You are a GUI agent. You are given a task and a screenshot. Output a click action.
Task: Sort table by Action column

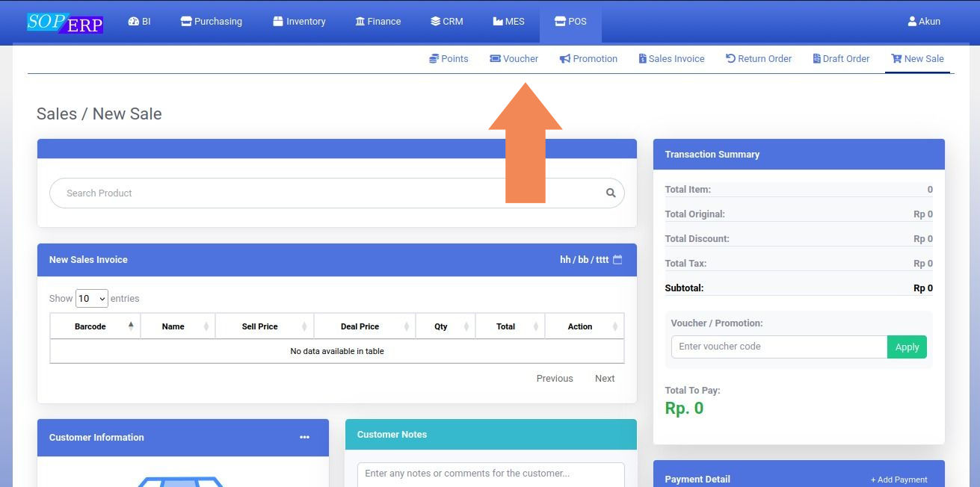click(x=585, y=326)
